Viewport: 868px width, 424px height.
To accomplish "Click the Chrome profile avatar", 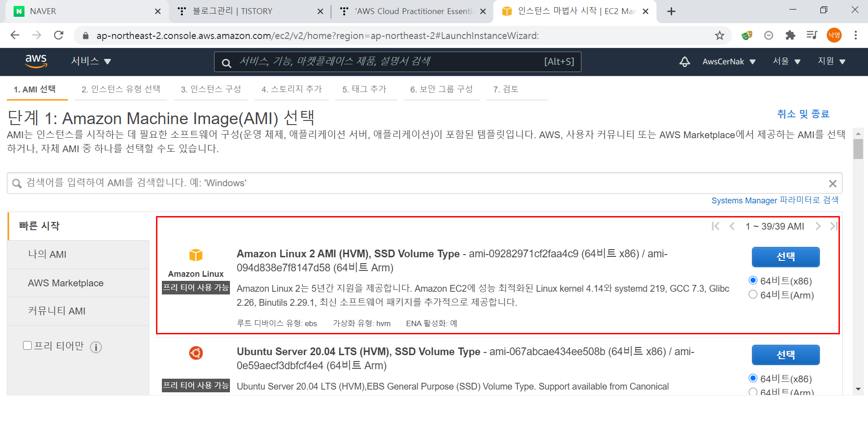I will coord(834,35).
